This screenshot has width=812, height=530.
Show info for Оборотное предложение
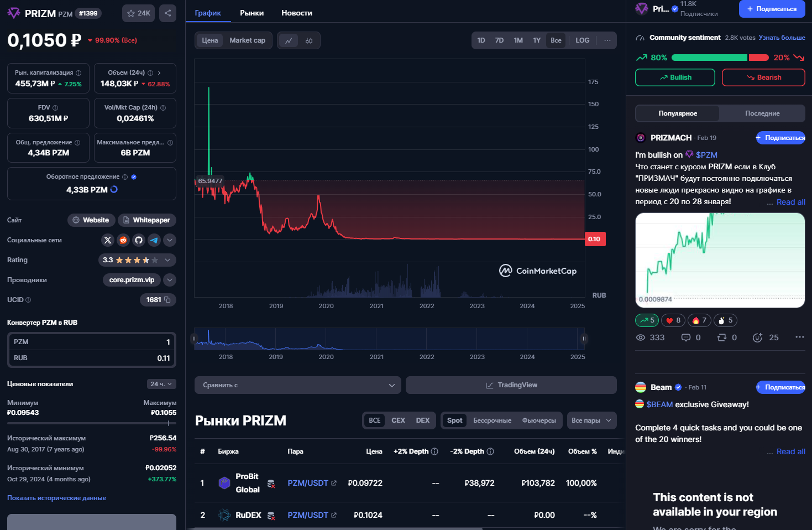tap(125, 177)
